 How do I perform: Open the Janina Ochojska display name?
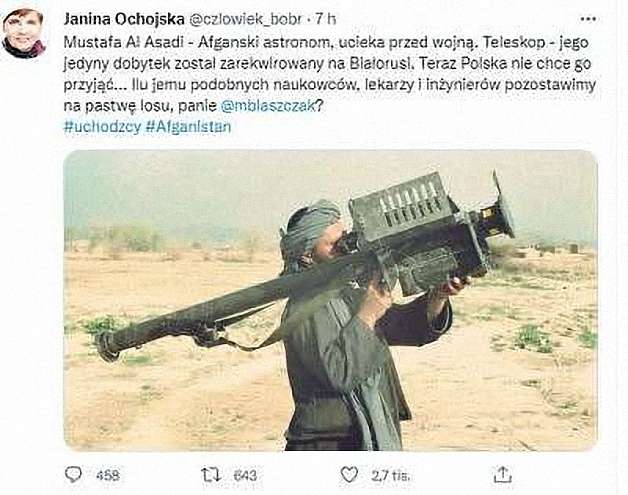124,19
